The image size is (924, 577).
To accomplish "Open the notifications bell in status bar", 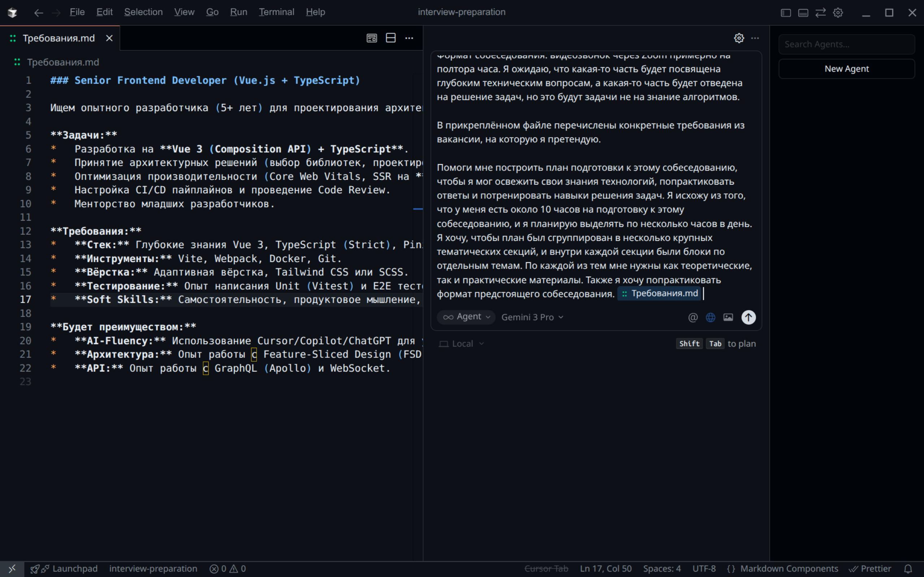I will [x=908, y=569].
